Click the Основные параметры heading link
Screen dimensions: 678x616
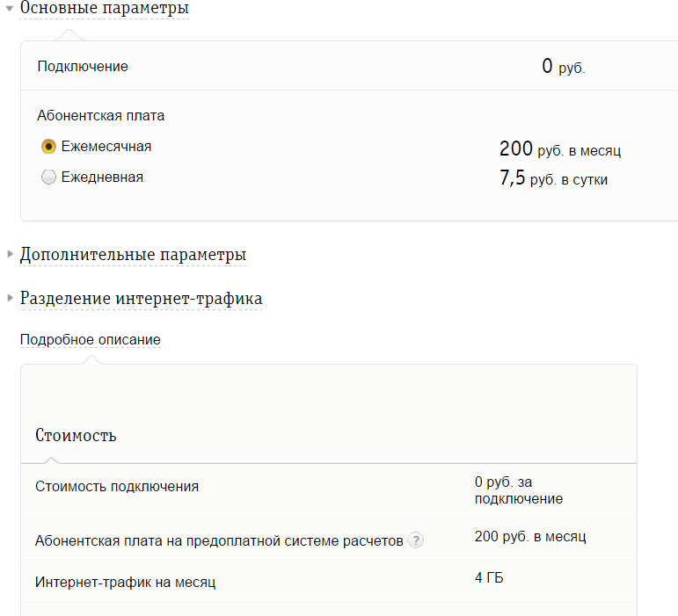click(x=105, y=8)
